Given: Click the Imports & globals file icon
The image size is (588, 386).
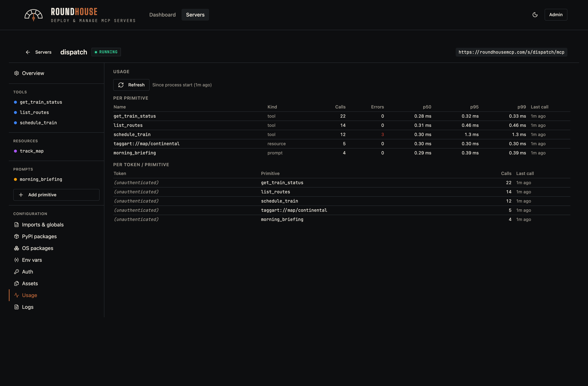Looking at the screenshot, I should [x=17, y=225].
